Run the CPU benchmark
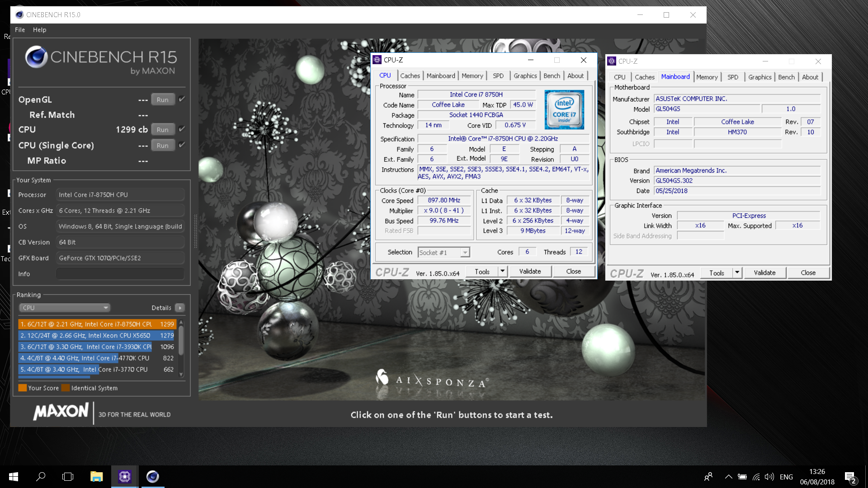 (x=163, y=129)
